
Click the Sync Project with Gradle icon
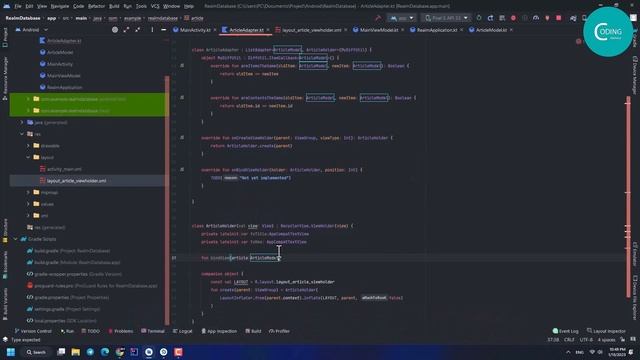click(x=573, y=18)
